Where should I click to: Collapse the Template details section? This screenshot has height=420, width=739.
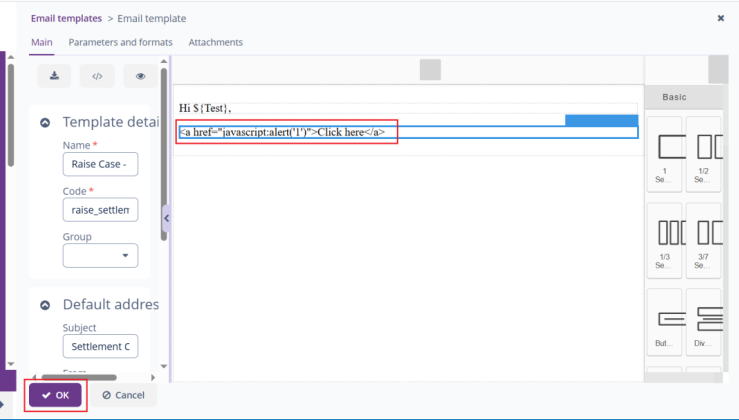[45, 123]
